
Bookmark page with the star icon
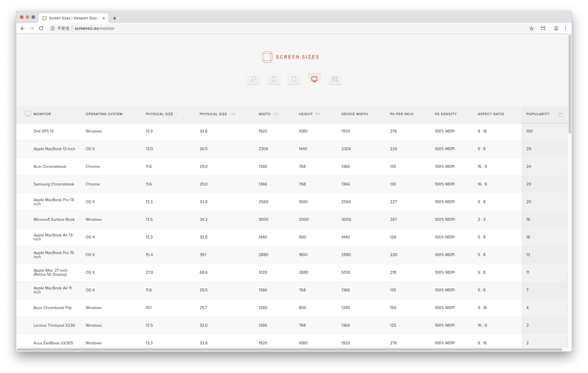pos(531,28)
